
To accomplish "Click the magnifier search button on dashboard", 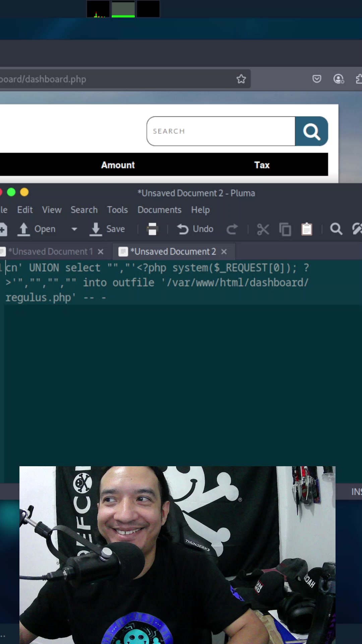I will 311,131.
